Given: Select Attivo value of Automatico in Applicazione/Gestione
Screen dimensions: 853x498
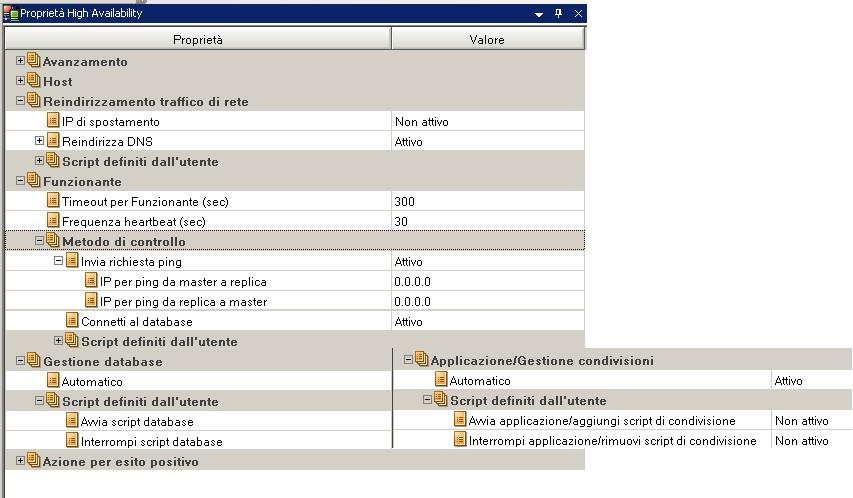Looking at the screenshot, I should pos(788,381).
